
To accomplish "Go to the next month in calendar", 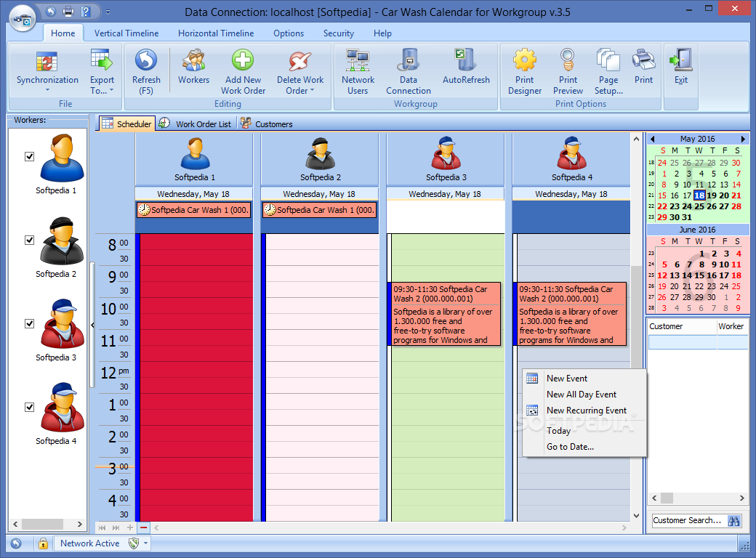I will click(743, 139).
